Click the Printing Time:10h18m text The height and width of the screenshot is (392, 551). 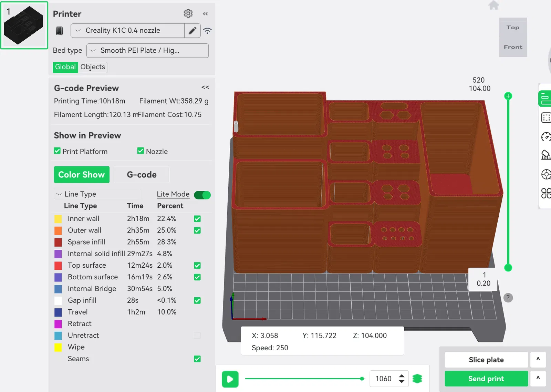pos(90,101)
